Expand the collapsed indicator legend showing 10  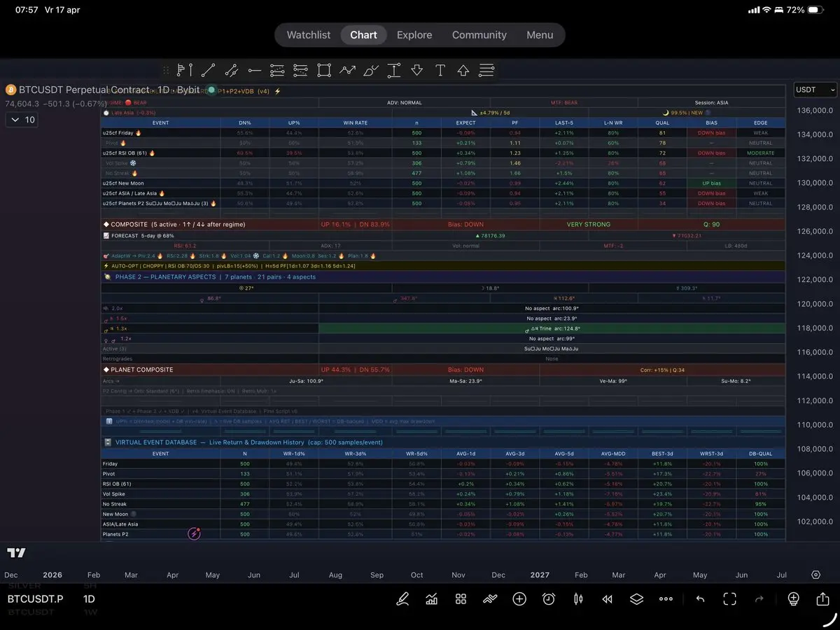coord(22,120)
